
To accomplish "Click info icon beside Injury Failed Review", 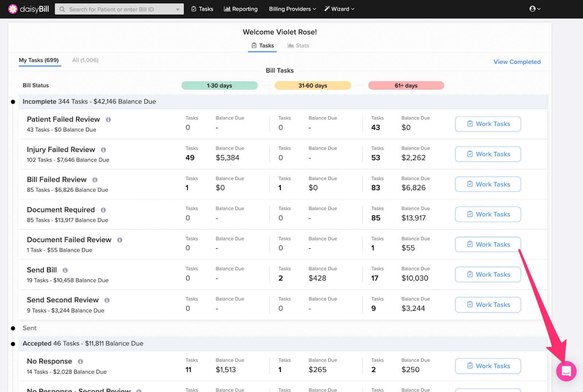I will [x=103, y=150].
